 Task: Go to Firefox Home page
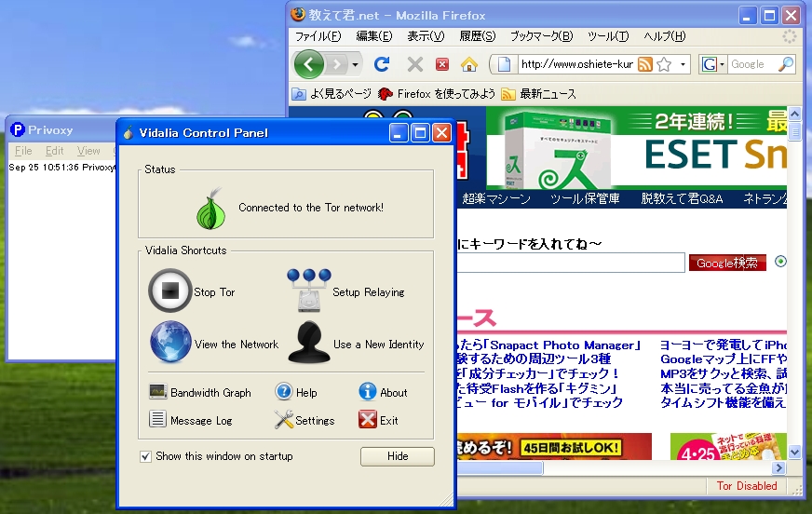[469, 64]
